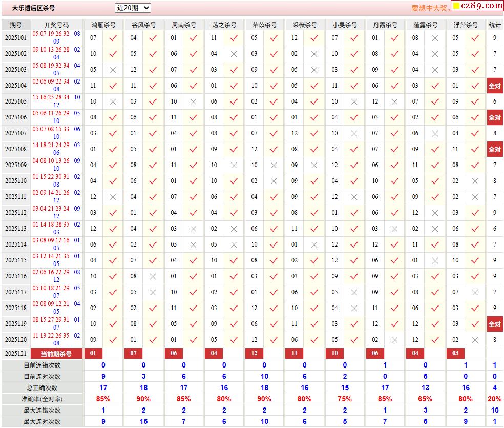This screenshot has height=428, width=504.
Task: Click the 丹霞杀号 cross mark in row 2025120
Action: [x=394, y=340]
